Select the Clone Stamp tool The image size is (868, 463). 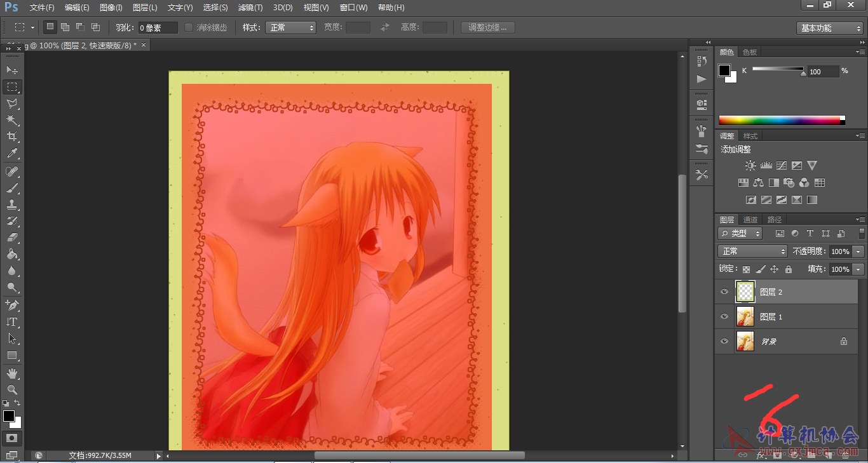12,205
